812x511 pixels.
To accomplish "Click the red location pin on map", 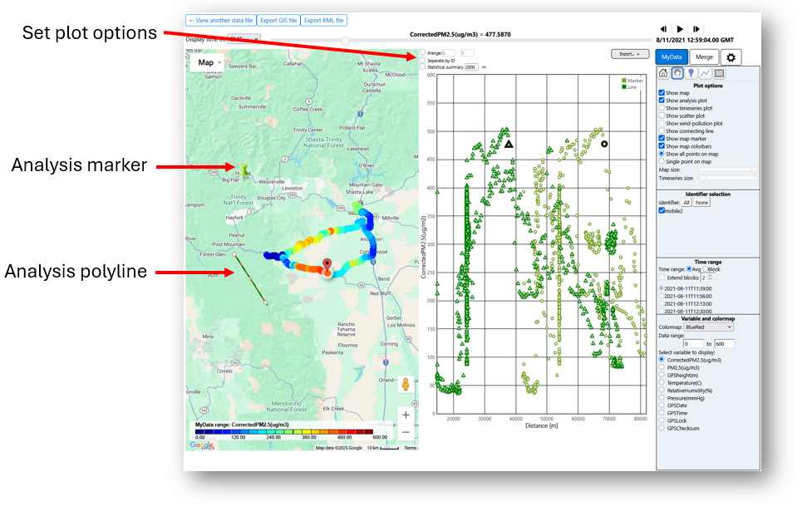I will (x=327, y=266).
